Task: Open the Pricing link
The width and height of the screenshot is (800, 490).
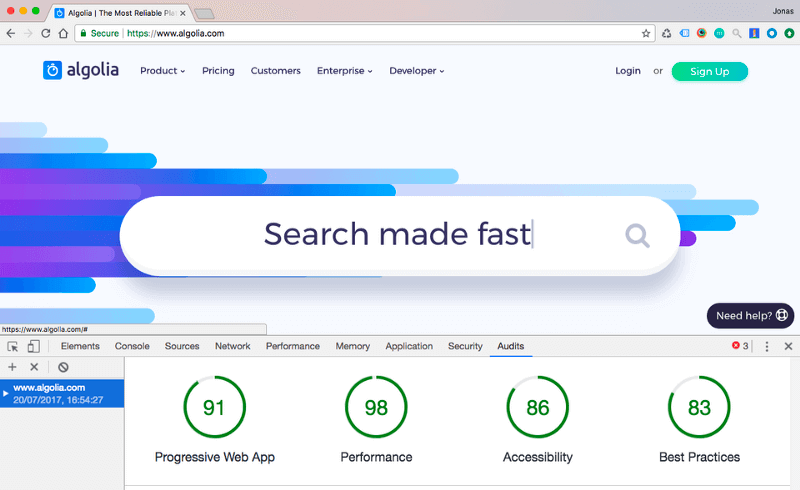Action: (218, 71)
